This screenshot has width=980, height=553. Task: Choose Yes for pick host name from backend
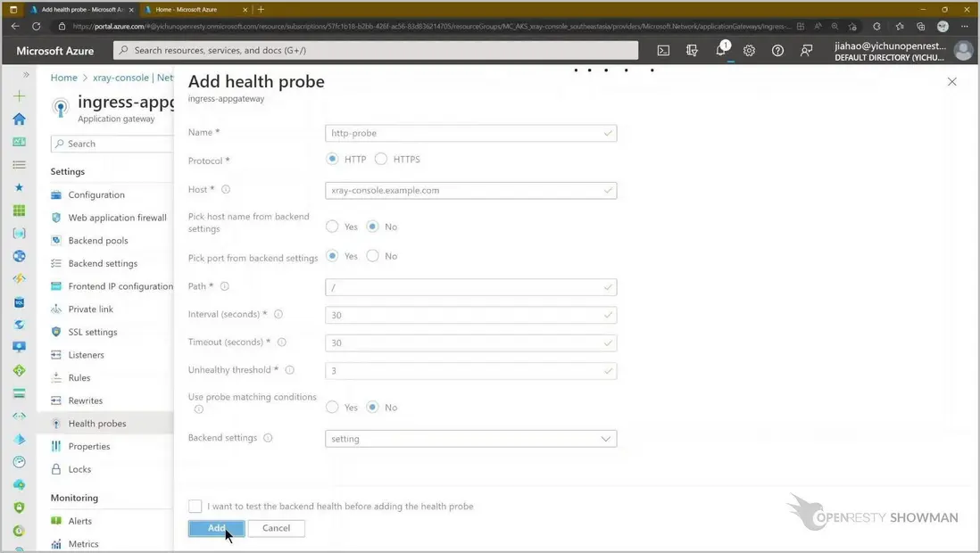332,227
